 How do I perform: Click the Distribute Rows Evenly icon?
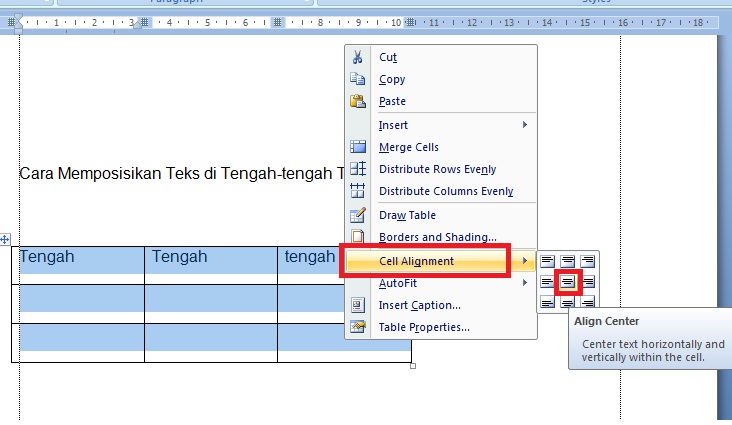click(358, 169)
